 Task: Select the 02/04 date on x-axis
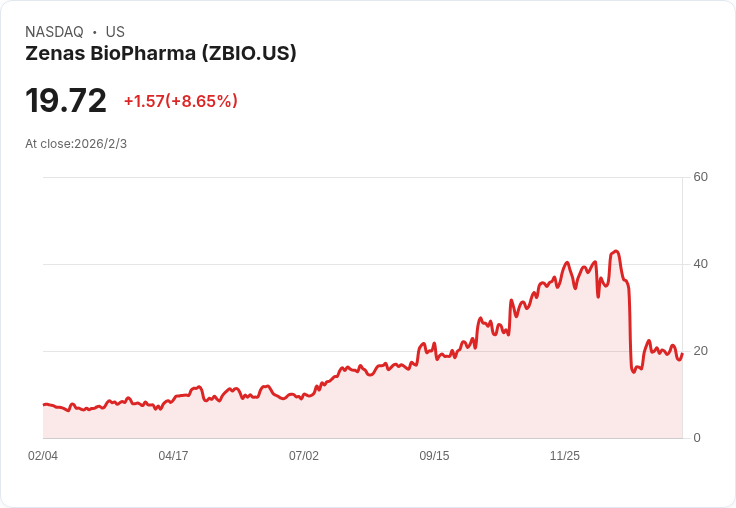[43, 456]
